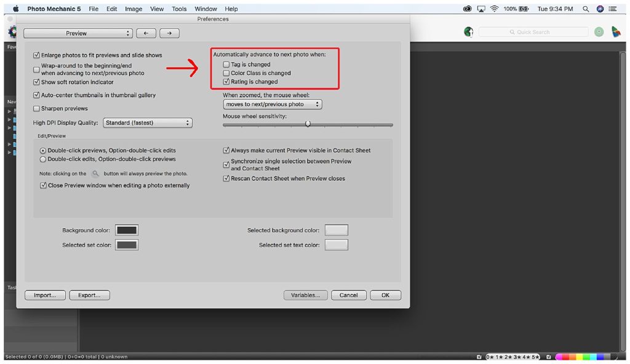The height and width of the screenshot is (364, 630).
Task: Click the battery status indicator
Action: pos(516,9)
